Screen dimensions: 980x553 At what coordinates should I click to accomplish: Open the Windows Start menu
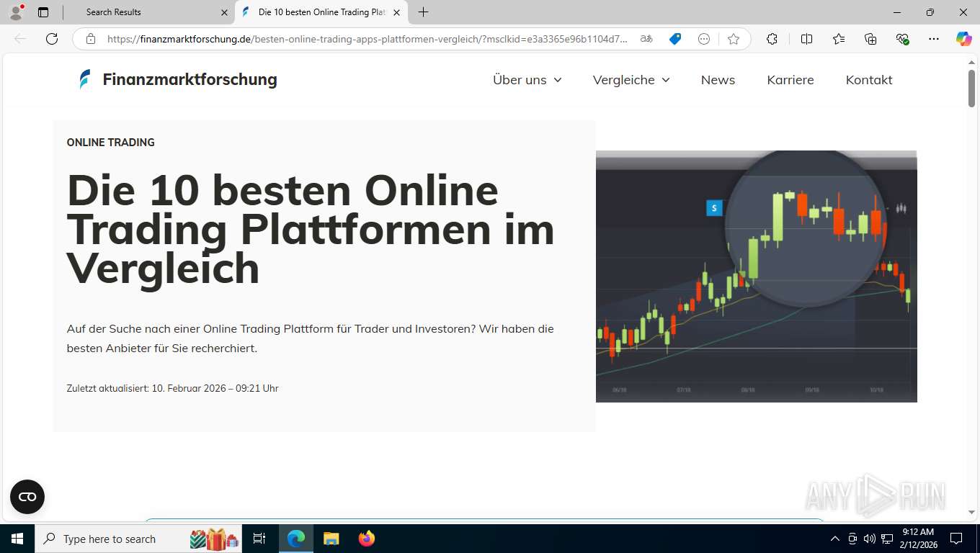point(17,539)
